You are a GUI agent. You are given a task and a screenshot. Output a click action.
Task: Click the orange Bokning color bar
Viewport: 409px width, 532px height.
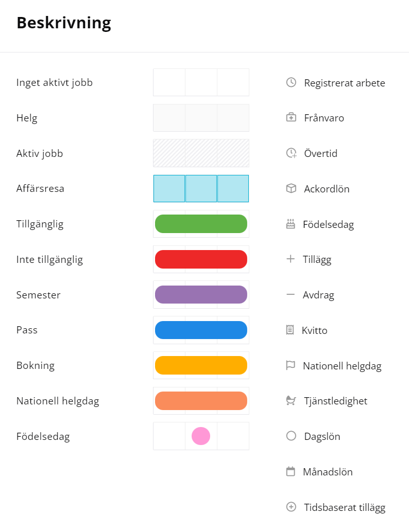tap(201, 365)
